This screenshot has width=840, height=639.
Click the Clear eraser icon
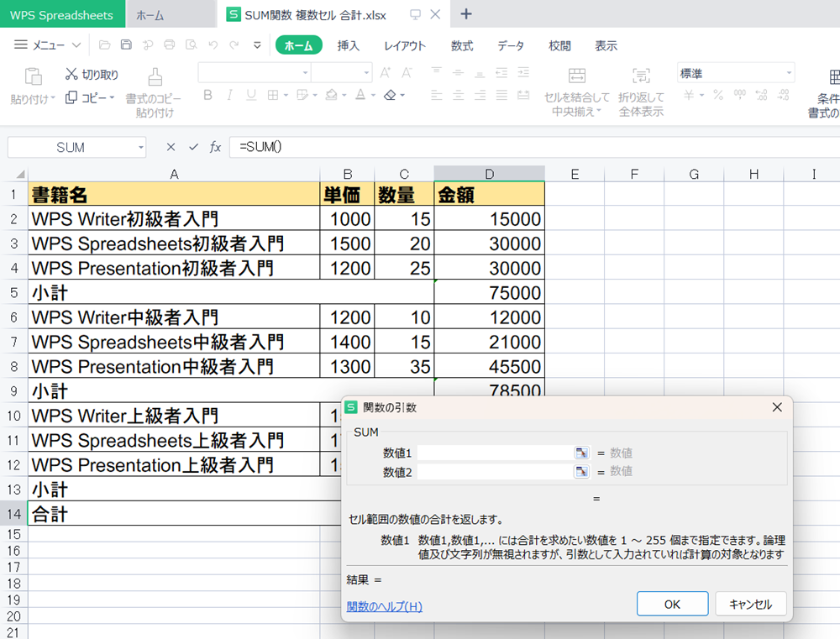(390, 96)
